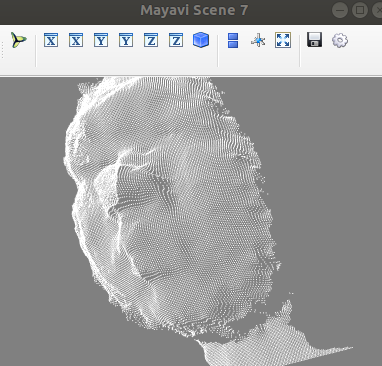382x366 pixels.
Task: Set view along the +Y axis (first Y icon)
Action: coord(101,40)
